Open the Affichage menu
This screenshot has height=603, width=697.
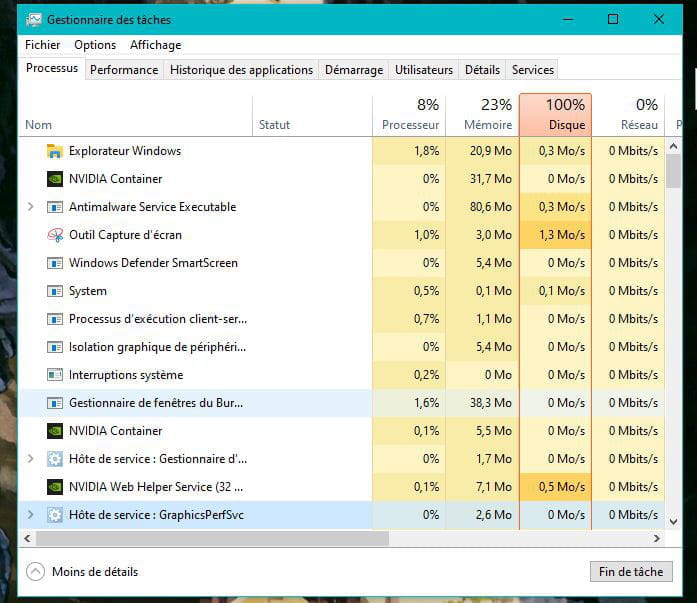[x=156, y=45]
